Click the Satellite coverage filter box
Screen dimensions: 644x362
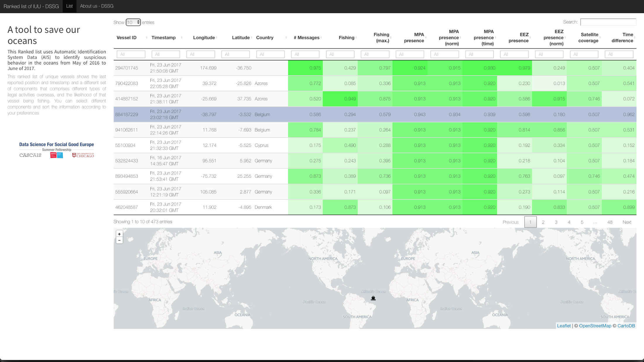584,54
